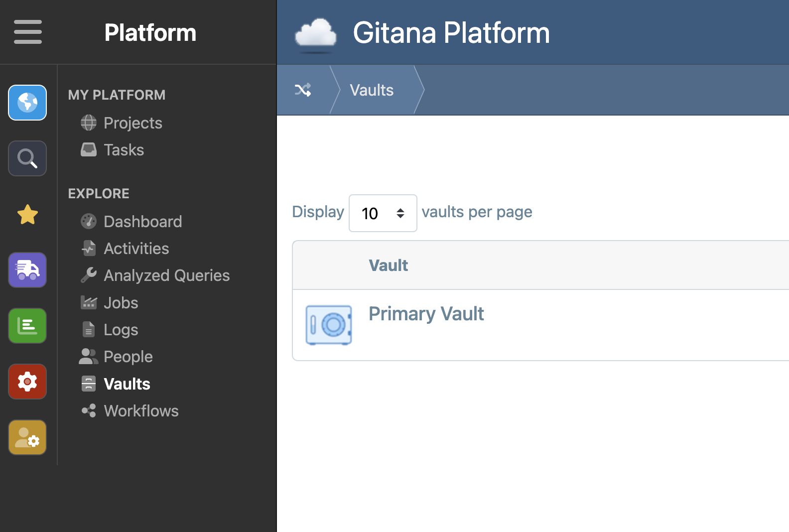Click the Tasks inbox icon
The width and height of the screenshot is (789, 532).
point(89,149)
